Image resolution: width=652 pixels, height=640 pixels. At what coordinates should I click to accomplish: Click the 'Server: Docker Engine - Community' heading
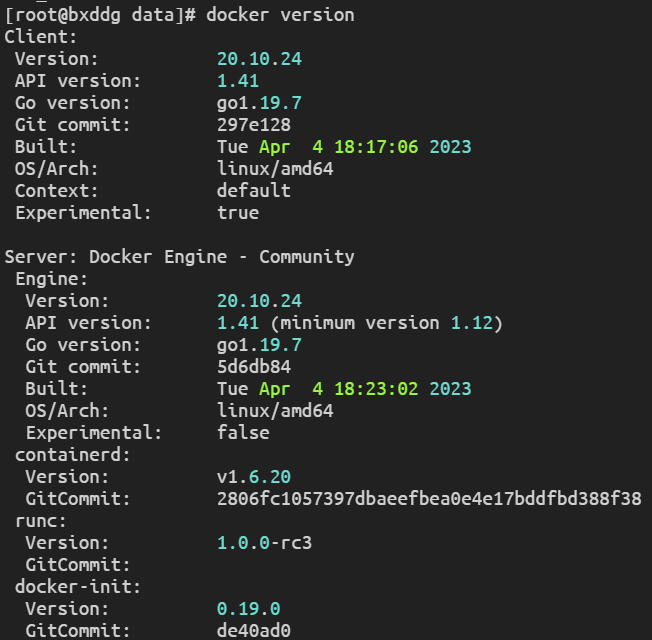pyautogui.click(x=179, y=257)
